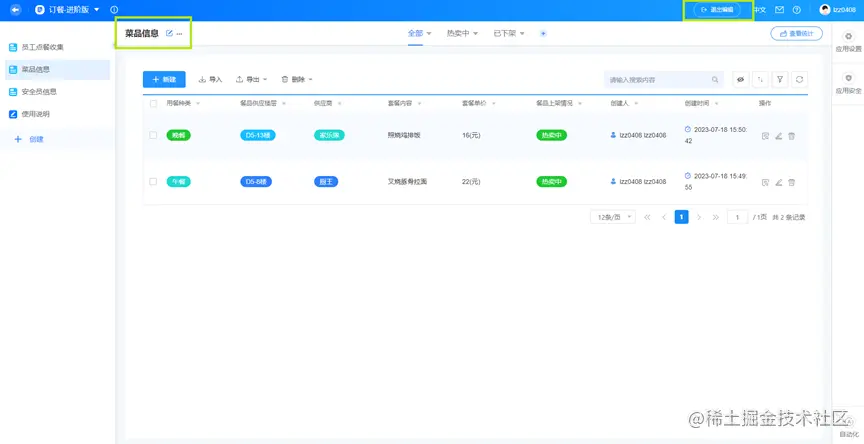Click the 导入 import button

210,79
